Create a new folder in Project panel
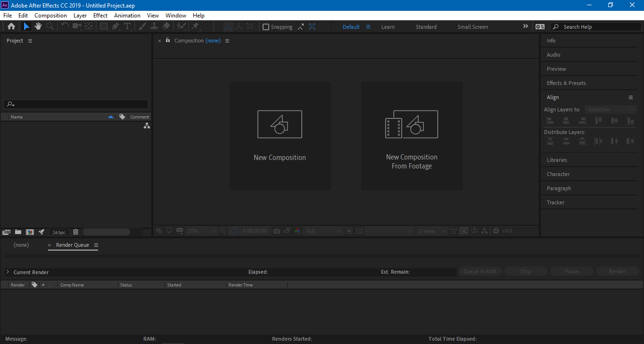Screen dimensions: 644x344 18,232
